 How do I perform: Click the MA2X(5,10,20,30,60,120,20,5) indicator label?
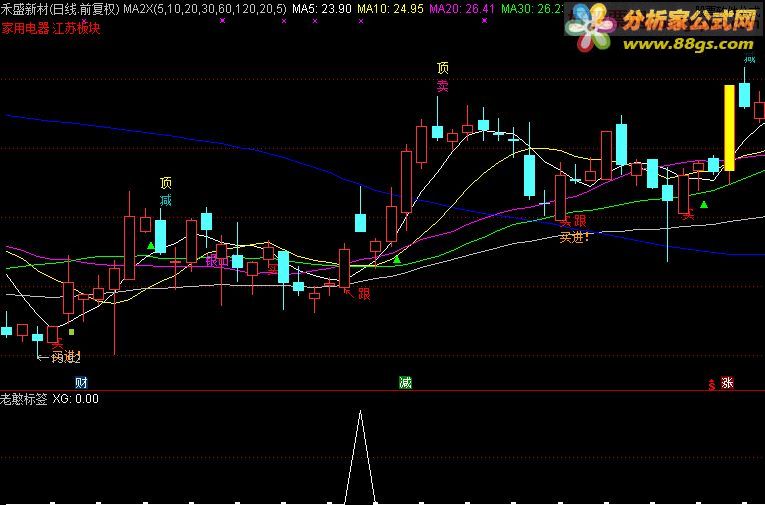coord(205,9)
